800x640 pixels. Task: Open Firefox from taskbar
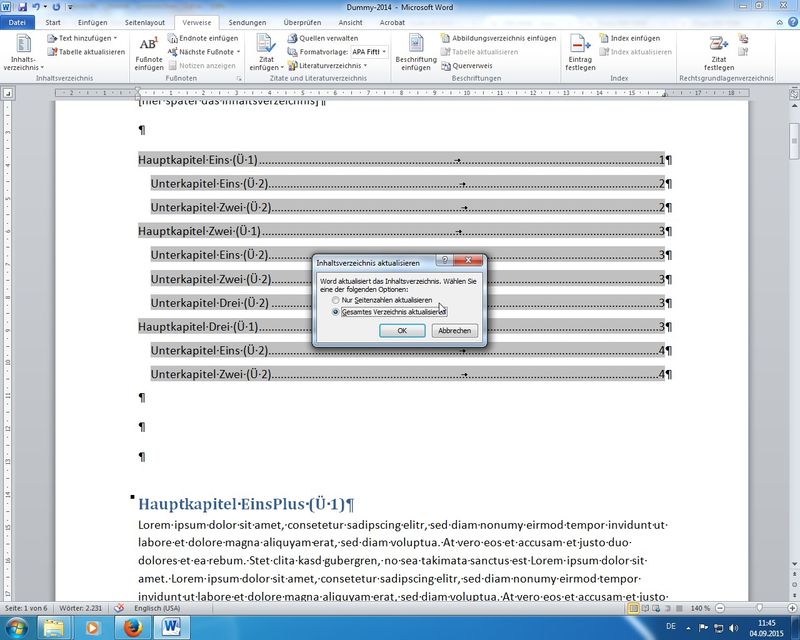[x=133, y=627]
